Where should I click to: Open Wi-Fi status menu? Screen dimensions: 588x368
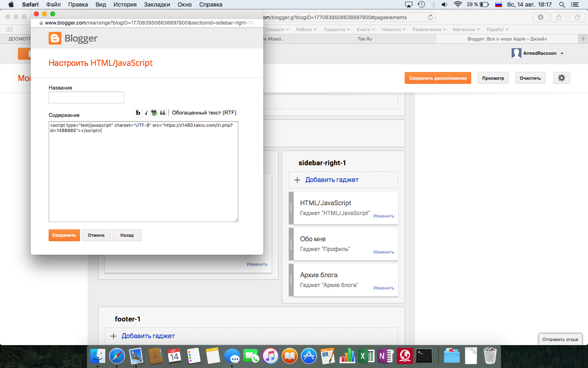pos(458,4)
